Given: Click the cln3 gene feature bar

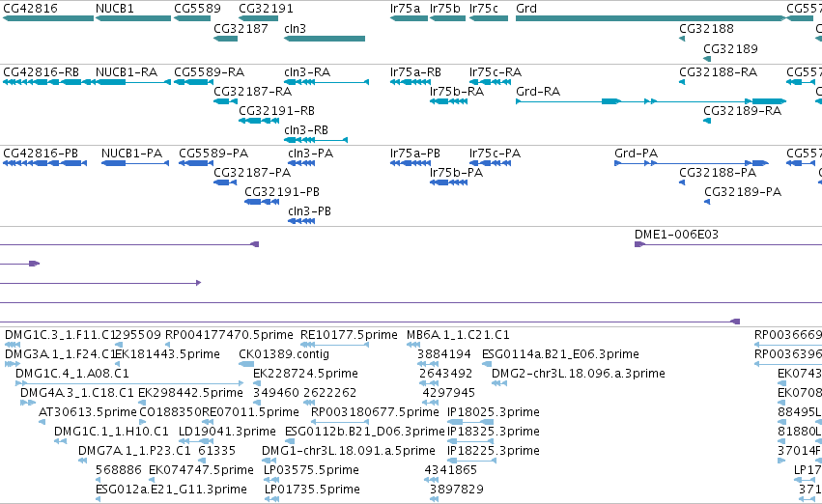Looking at the screenshot, I should (325, 39).
